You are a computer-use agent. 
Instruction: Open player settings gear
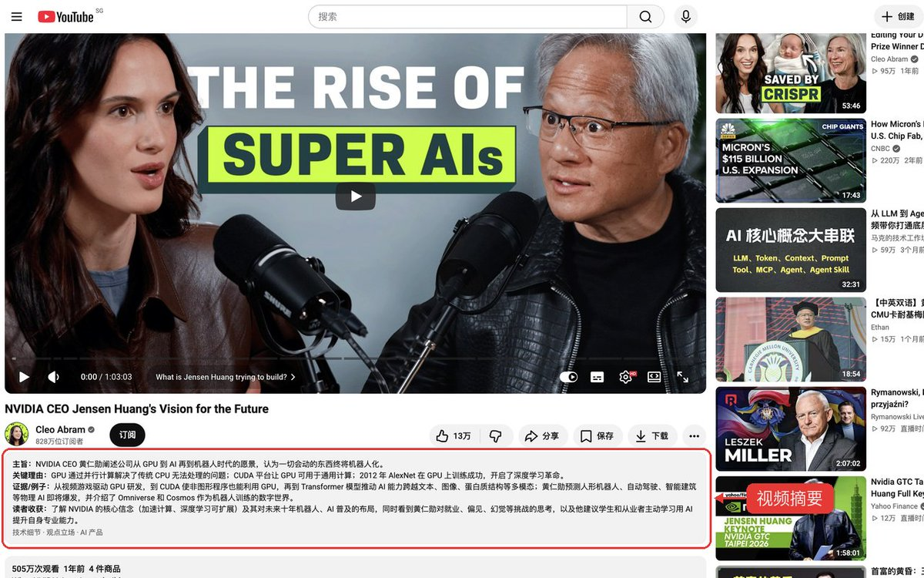(625, 377)
